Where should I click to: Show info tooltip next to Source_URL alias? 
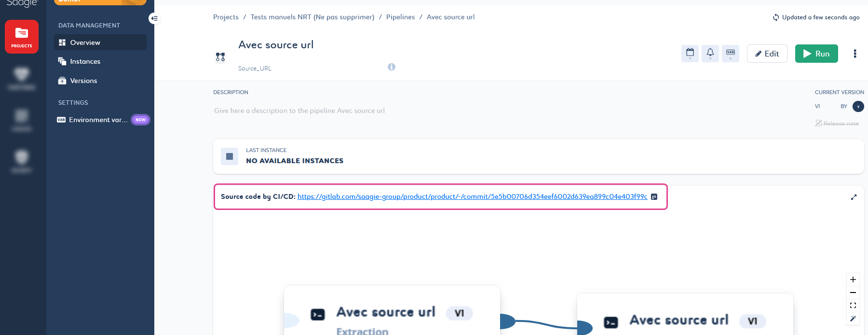point(392,67)
